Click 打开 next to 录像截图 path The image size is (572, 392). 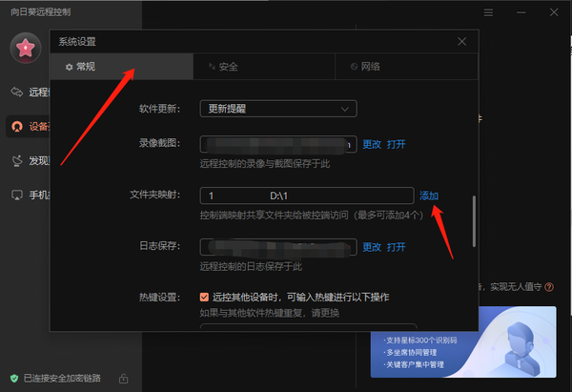pos(397,144)
